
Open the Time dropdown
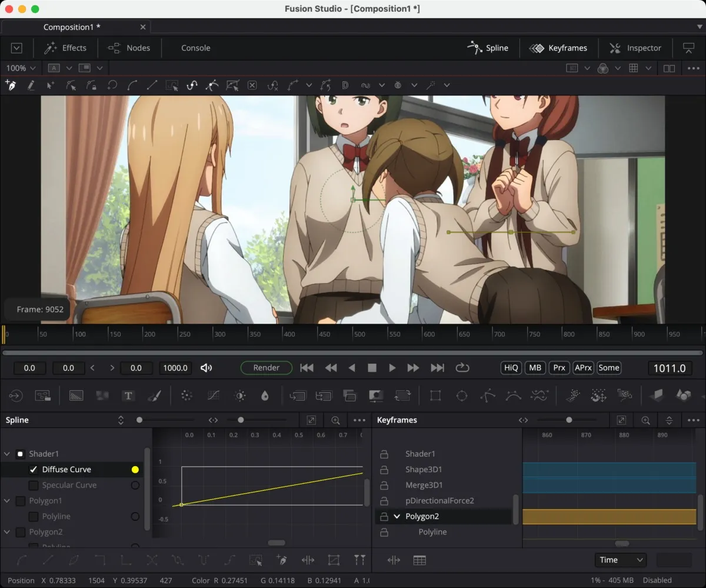click(620, 560)
